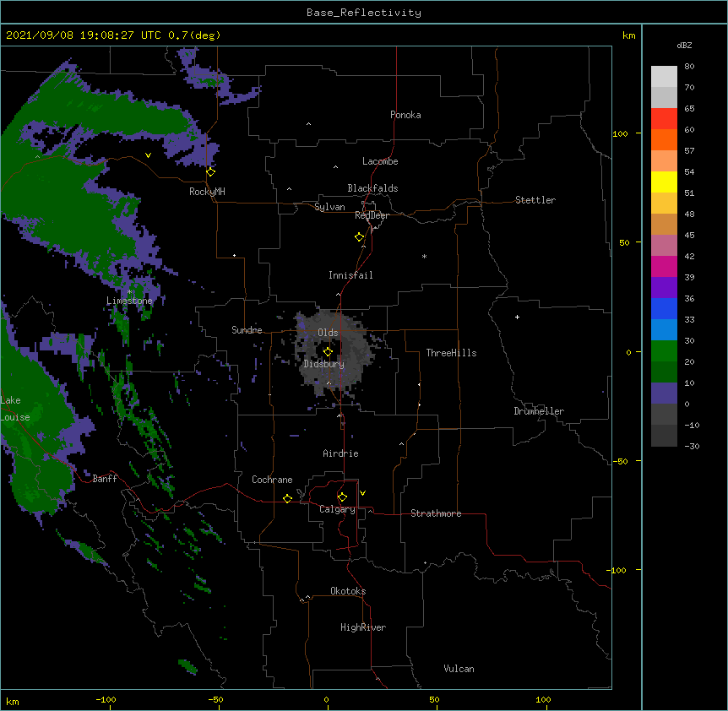Click the km unit label at top right

[x=628, y=35]
